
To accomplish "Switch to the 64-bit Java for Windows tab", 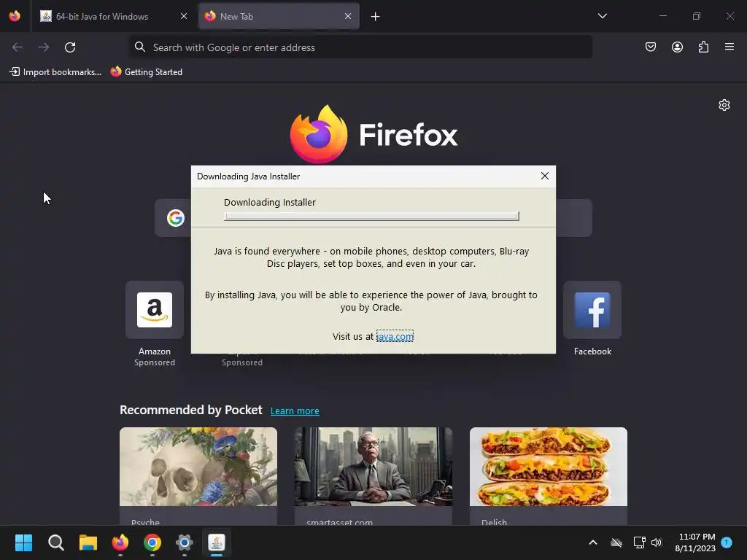I will (113, 16).
